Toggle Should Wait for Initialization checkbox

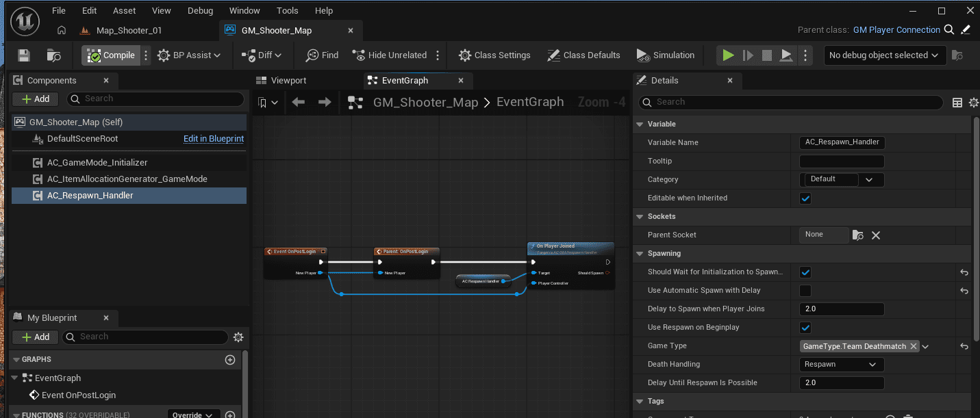pyautogui.click(x=805, y=272)
